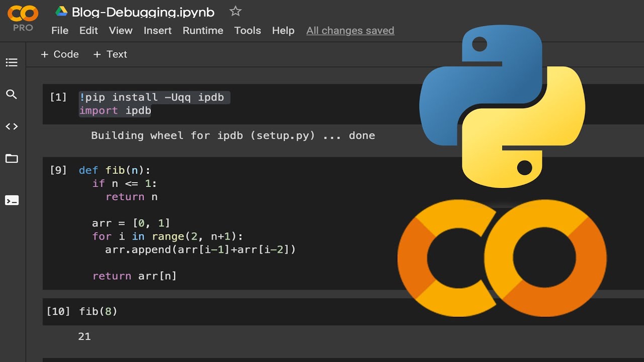Click the Colab PRO logo
This screenshot has height=362, width=644.
coord(23,18)
